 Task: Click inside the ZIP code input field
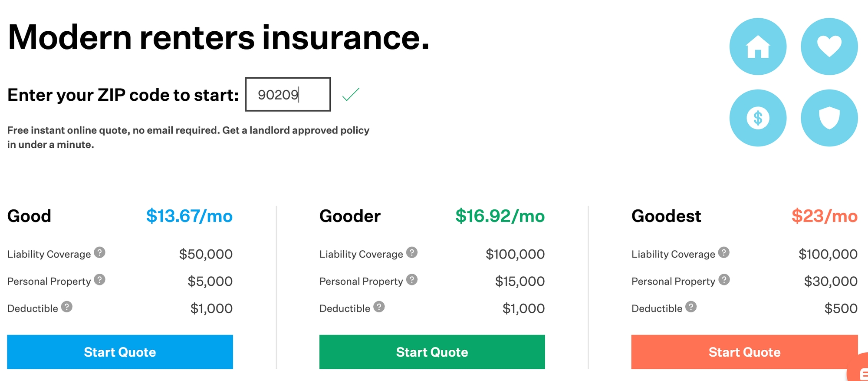287,94
